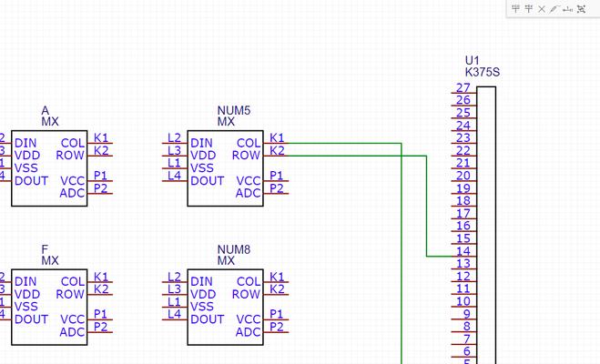The image size is (600, 364).
Task: Click pin 27 on U1 connector
Action: [463, 89]
